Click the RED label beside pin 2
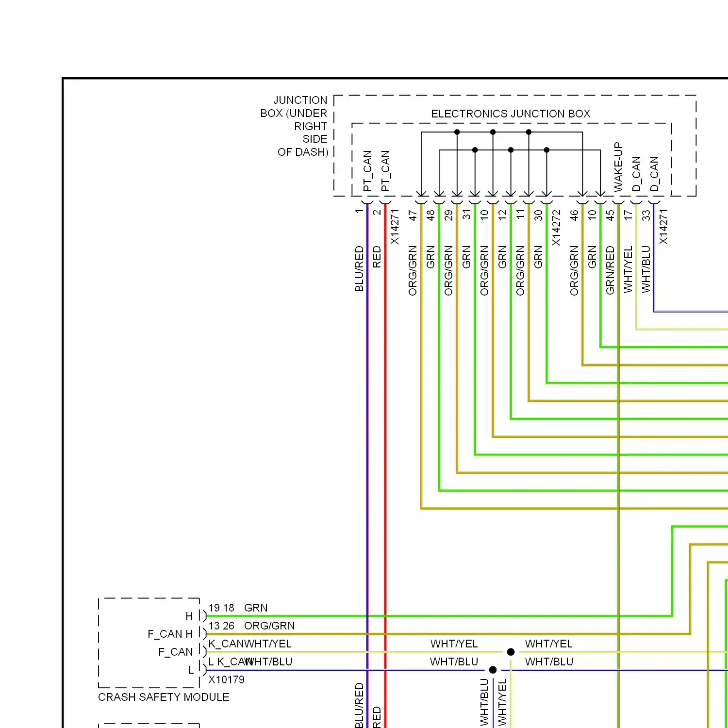Screen dimensions: 728x728 pos(377,257)
